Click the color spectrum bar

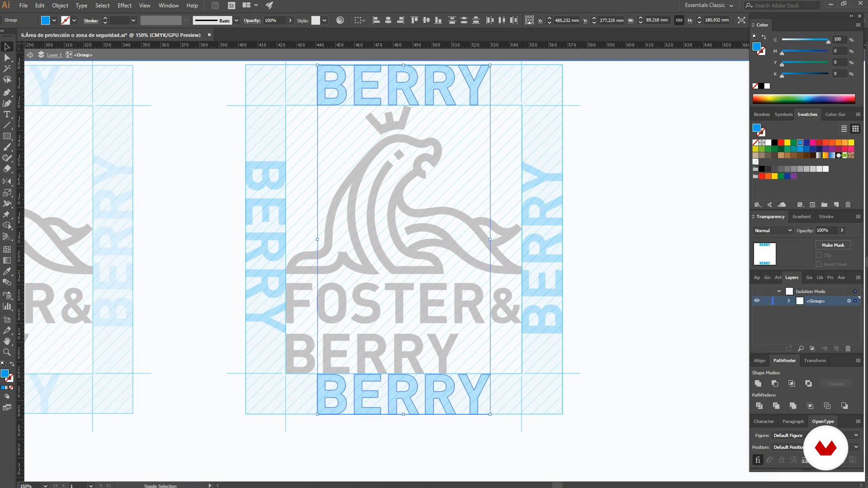click(x=804, y=99)
